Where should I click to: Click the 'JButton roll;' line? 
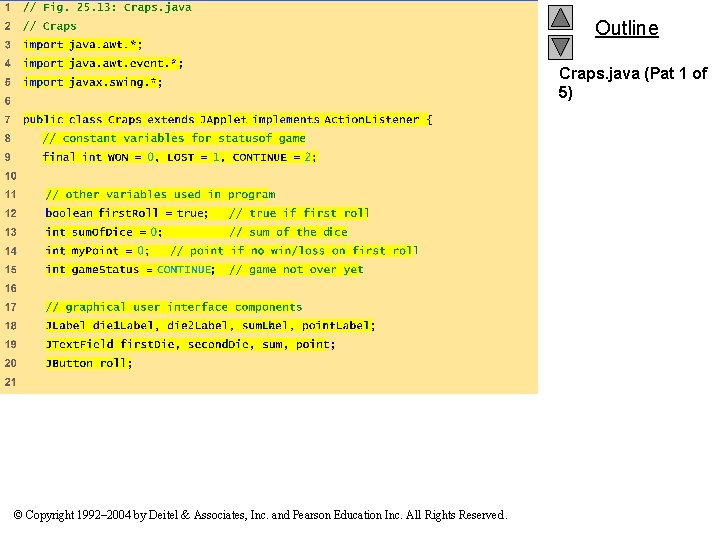89,363
